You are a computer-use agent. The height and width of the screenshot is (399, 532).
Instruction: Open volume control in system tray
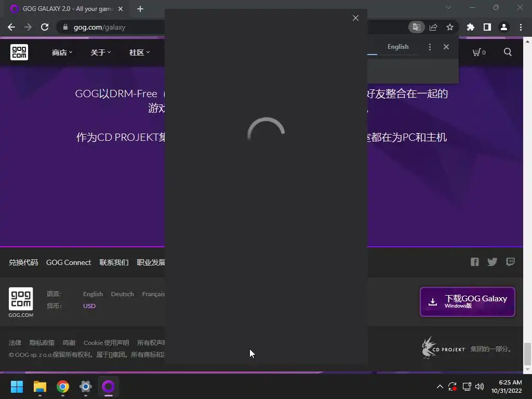tap(480, 387)
